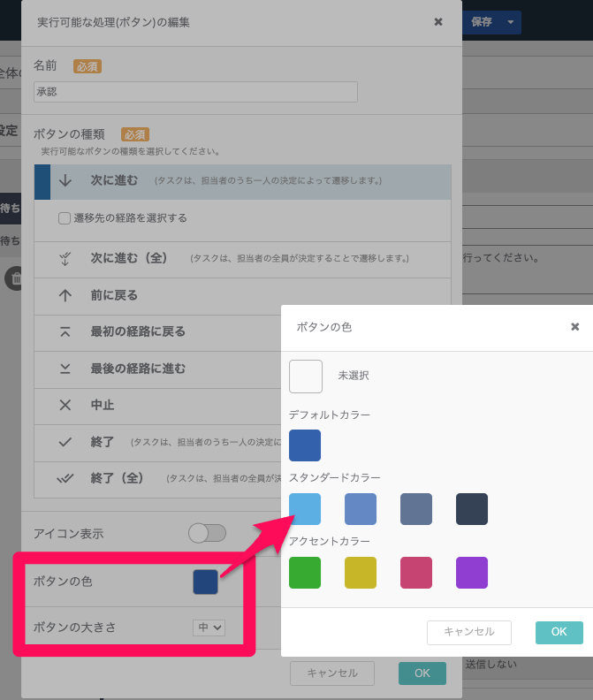
Task: Click the 名前 text field
Action: [x=195, y=92]
